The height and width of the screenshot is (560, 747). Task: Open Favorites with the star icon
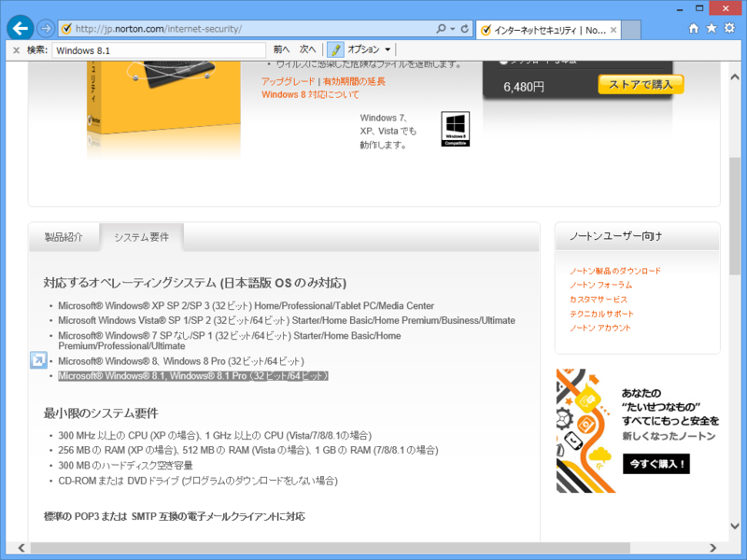coord(712,26)
